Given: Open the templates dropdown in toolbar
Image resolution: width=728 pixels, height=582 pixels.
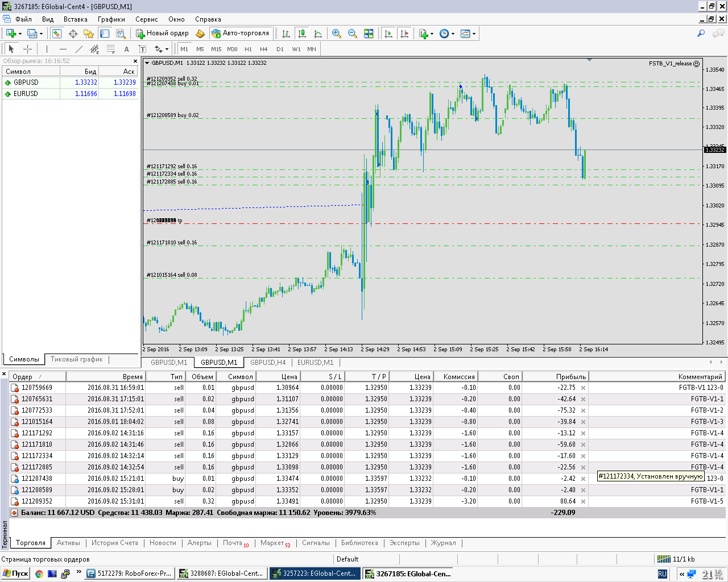Looking at the screenshot, I should pos(468,34).
